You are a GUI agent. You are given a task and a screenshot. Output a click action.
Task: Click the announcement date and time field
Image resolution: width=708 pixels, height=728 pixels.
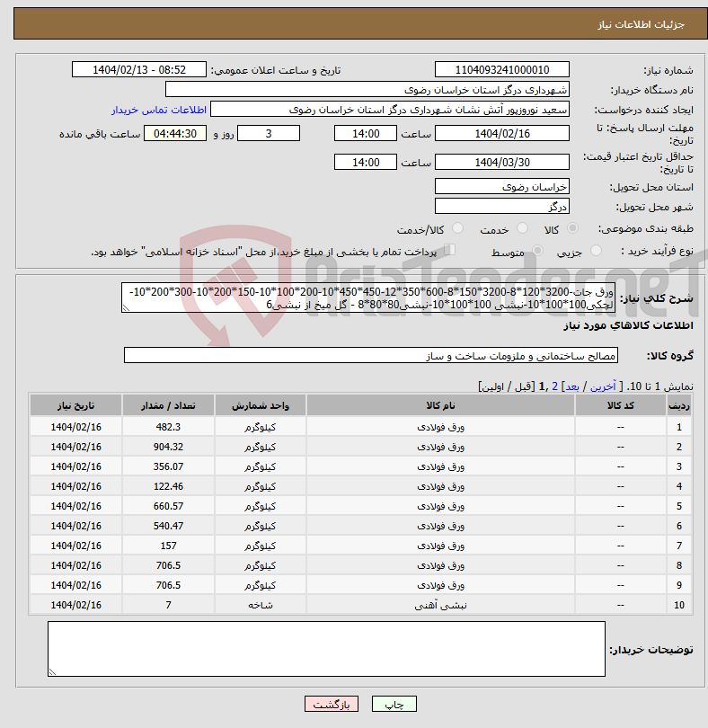[138, 69]
